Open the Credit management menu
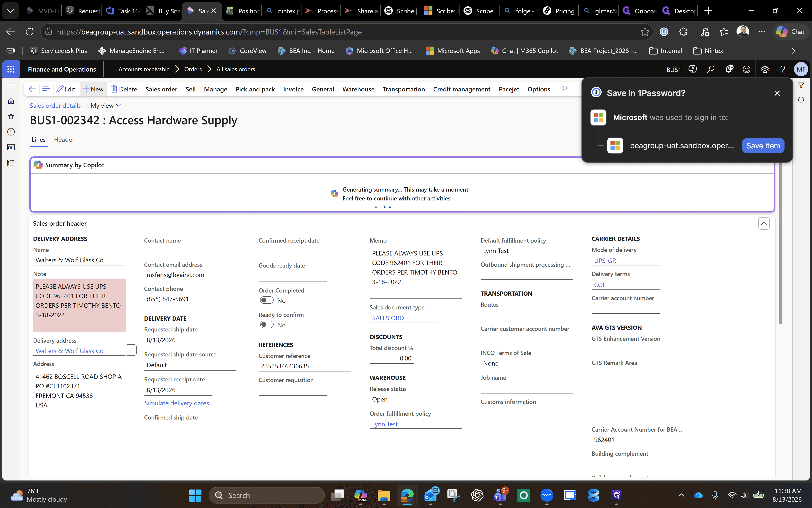Viewport: 812px width, 508px height. point(462,89)
